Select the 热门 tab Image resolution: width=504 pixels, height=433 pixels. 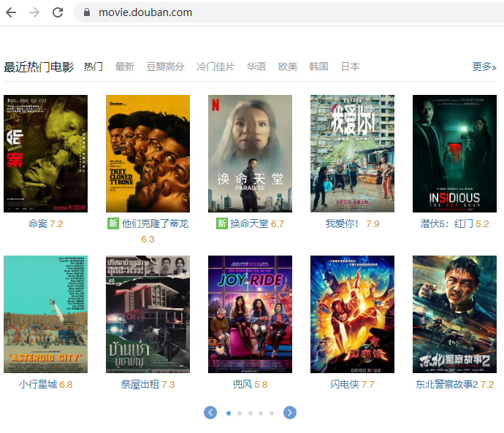(93, 66)
